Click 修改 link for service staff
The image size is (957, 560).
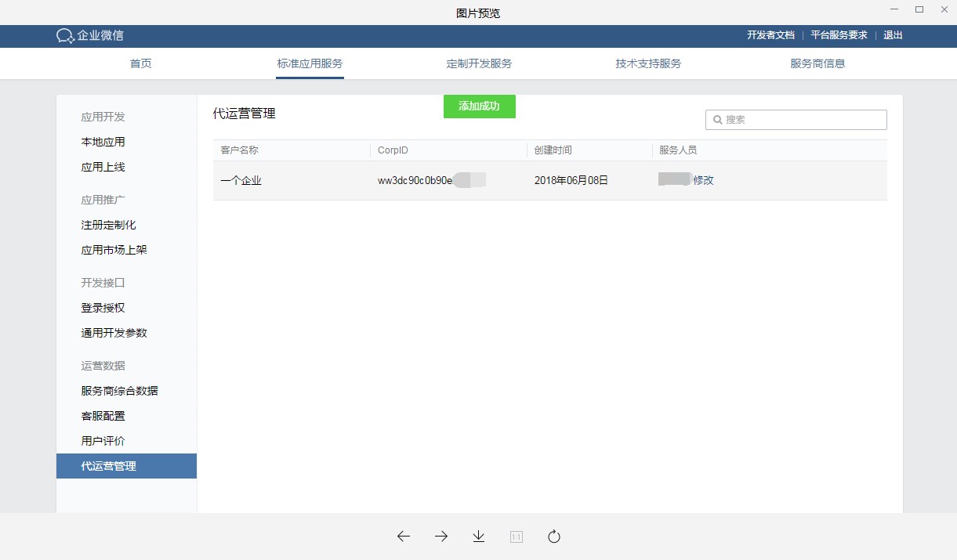click(703, 180)
